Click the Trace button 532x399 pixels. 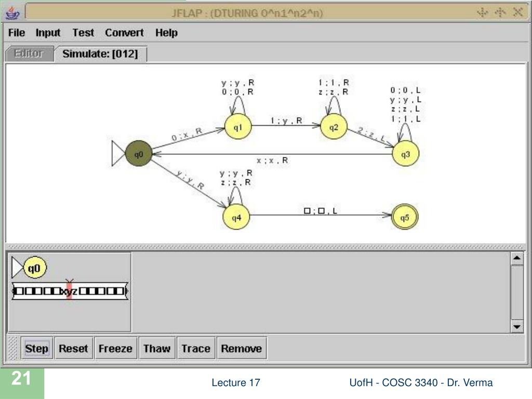(x=196, y=348)
